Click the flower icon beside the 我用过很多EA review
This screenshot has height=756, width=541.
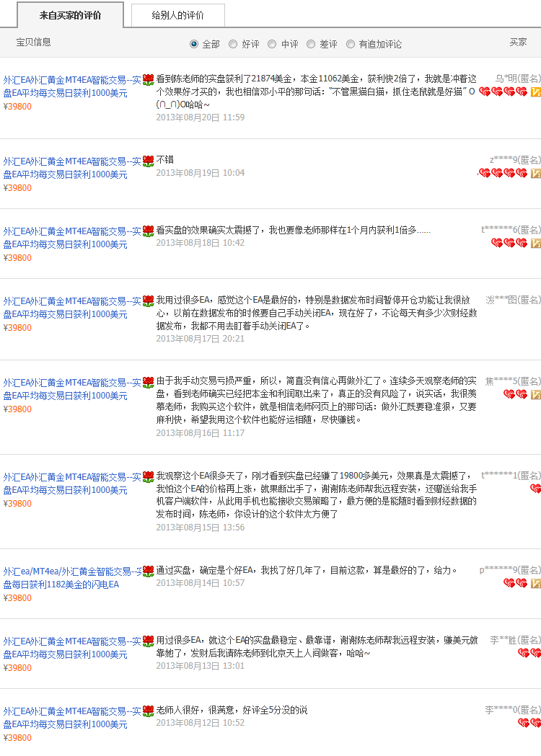point(149,301)
